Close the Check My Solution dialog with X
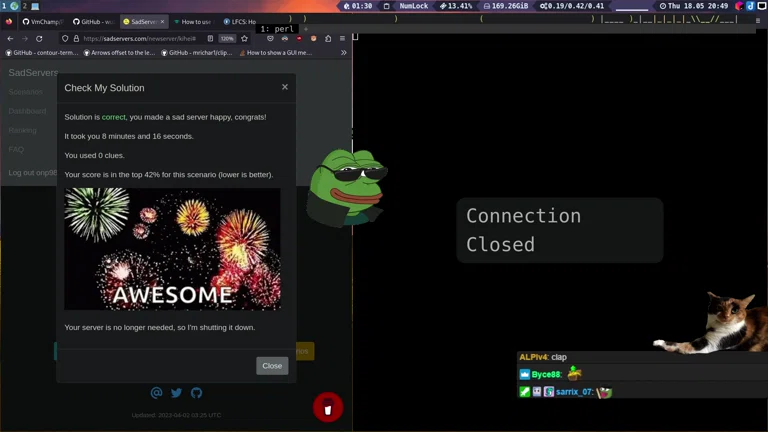Image resolution: width=768 pixels, height=432 pixels. coord(285,87)
